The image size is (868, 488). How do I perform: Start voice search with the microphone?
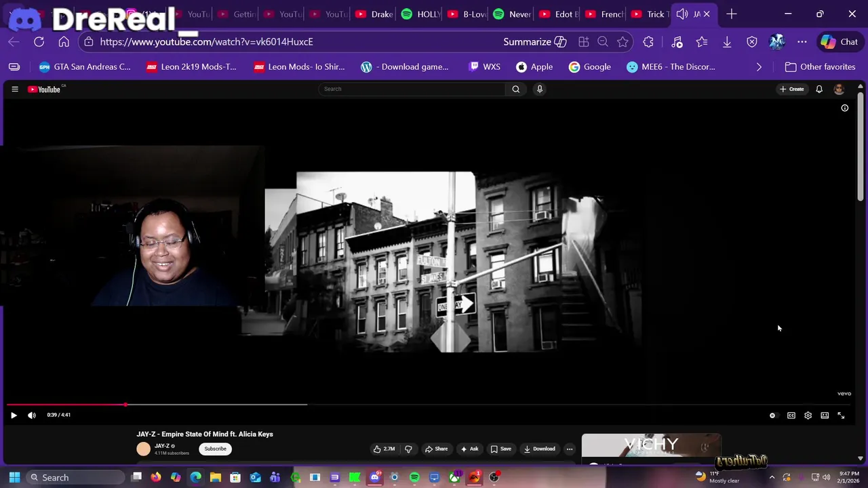click(x=540, y=89)
